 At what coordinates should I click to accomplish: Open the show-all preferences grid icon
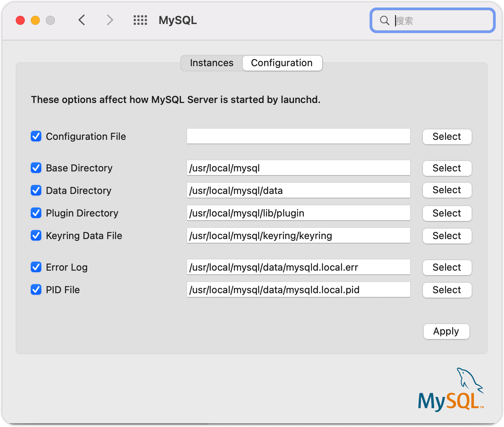tap(140, 20)
